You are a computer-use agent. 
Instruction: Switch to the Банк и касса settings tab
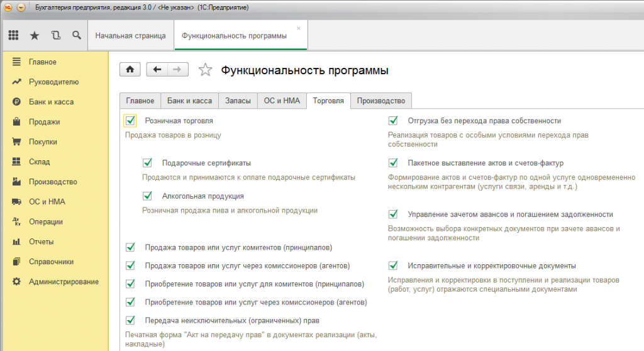189,101
